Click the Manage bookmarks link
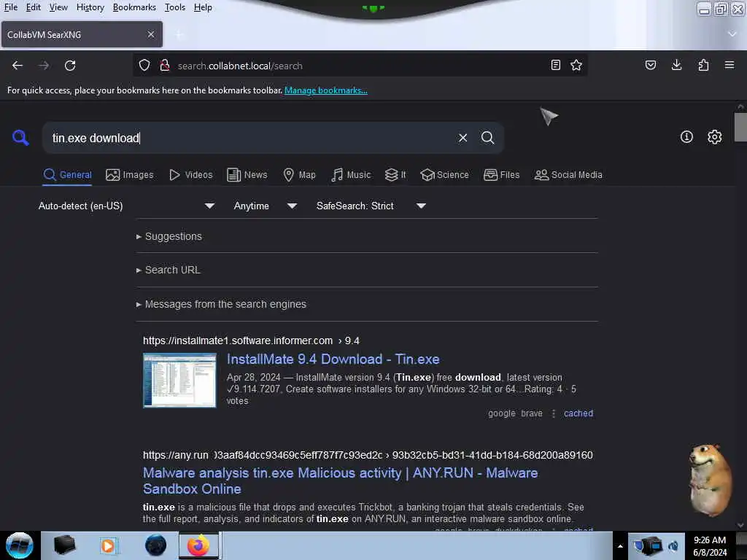This screenshot has height=560, width=747. click(x=326, y=90)
